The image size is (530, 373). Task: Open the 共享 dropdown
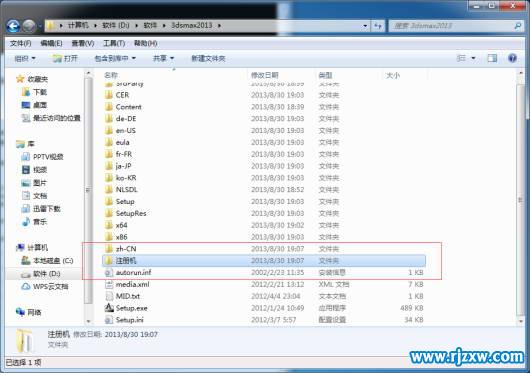tap(163, 58)
